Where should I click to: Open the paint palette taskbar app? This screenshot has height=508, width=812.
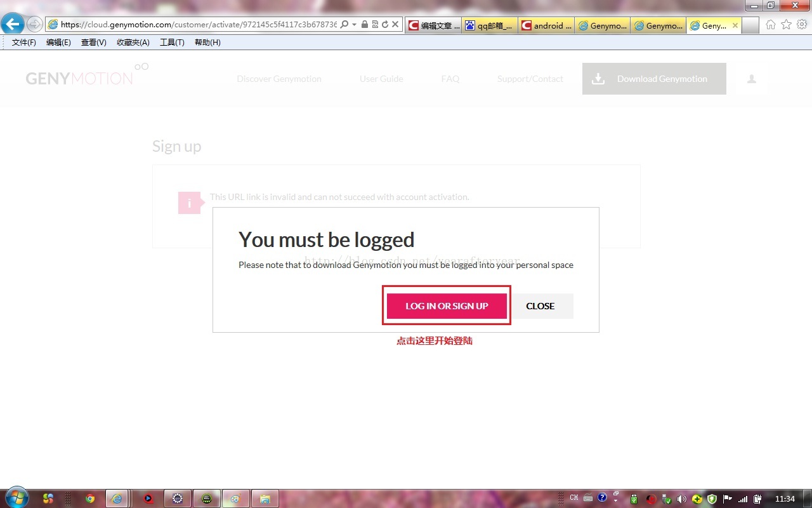[235, 499]
